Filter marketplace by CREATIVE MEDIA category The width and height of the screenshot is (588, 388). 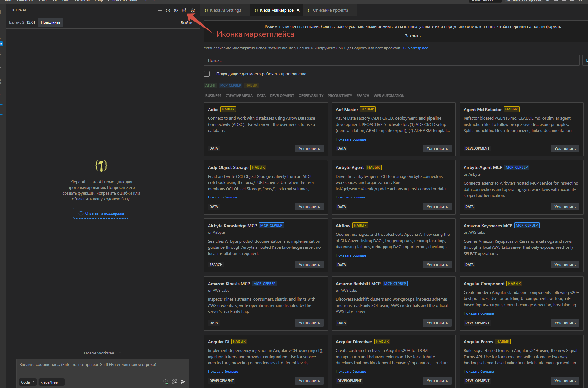pyautogui.click(x=239, y=96)
